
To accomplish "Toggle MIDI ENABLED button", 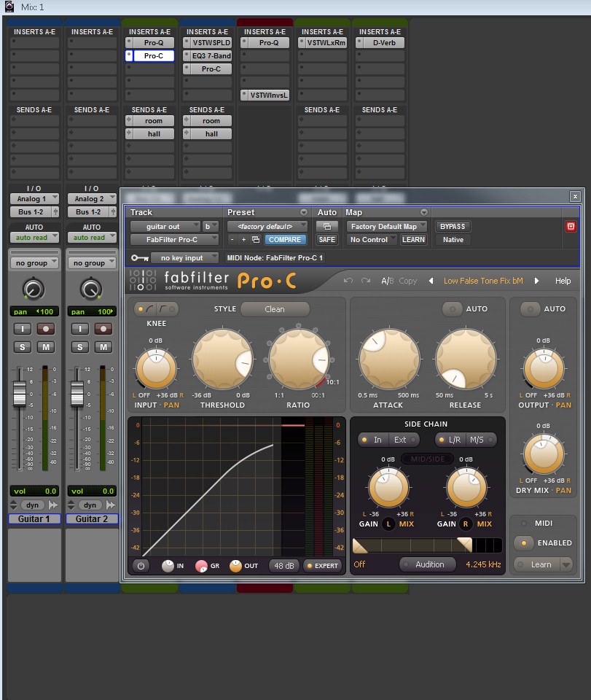I will (524, 542).
